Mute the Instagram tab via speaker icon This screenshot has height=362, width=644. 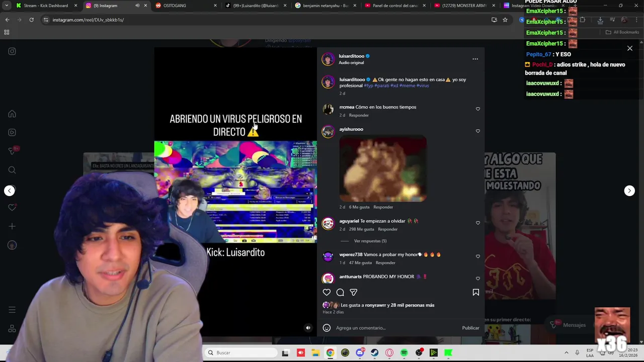click(137, 6)
